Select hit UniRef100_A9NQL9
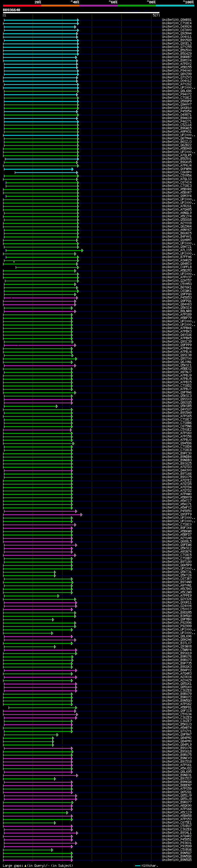 177,213
